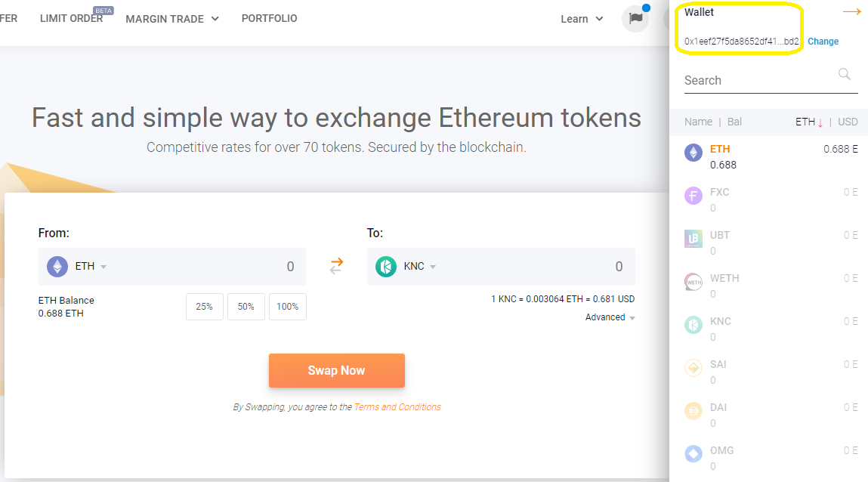The image size is (868, 482).
Task: Click the Change wallet link
Action: (823, 42)
